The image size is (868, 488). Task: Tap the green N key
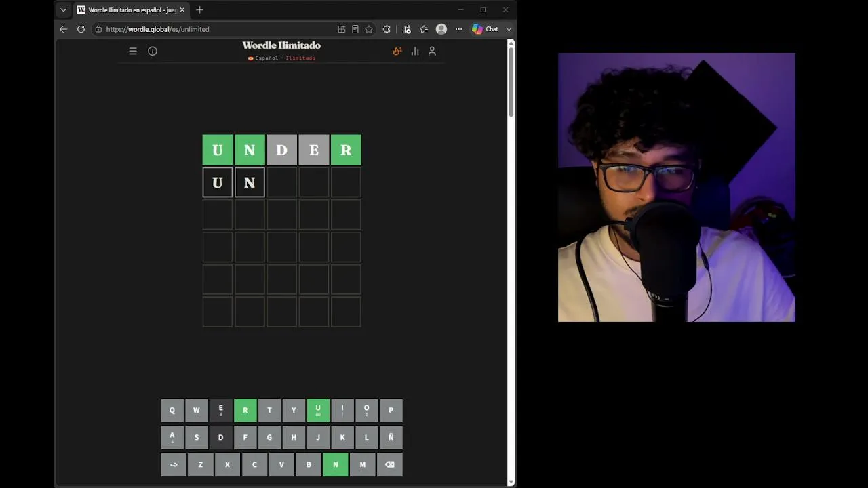[335, 465]
